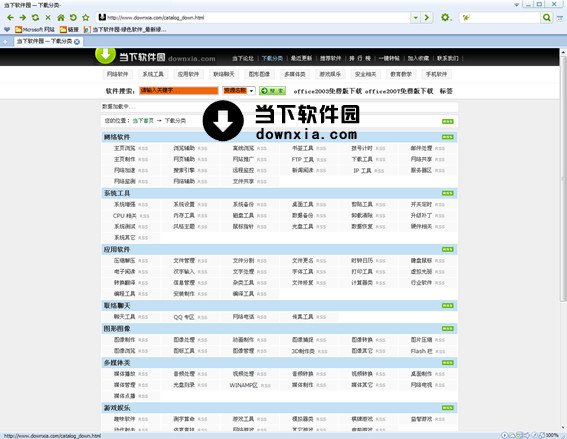Click the green RSS badge on breadcrumb row

click(x=447, y=122)
